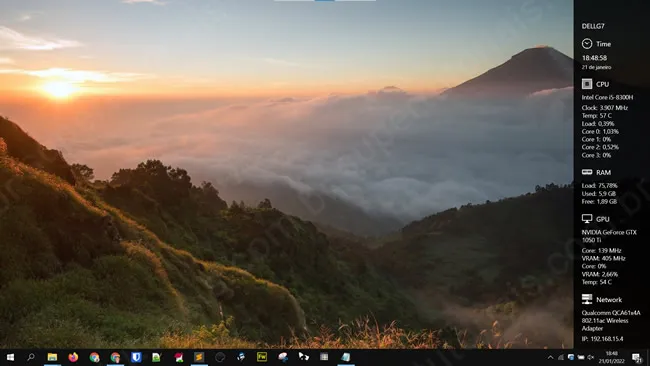
Task: Click the RAM module icon in sidebar
Action: coord(587,172)
